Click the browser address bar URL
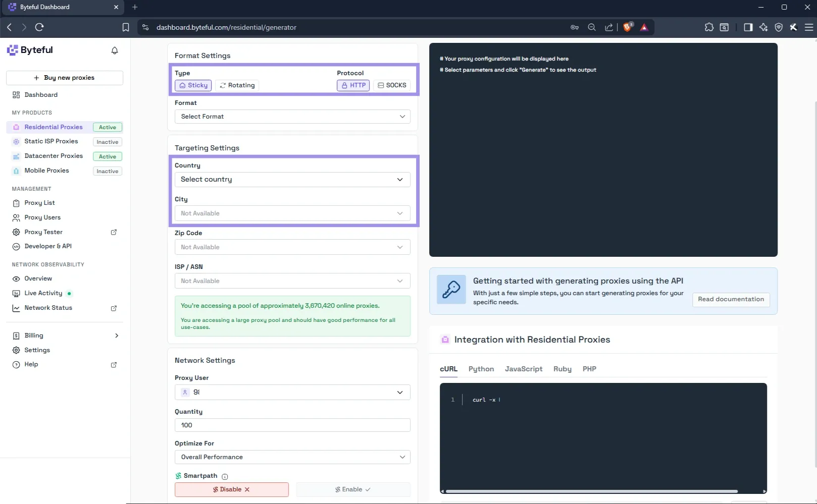This screenshot has height=504, width=817. tap(226, 27)
